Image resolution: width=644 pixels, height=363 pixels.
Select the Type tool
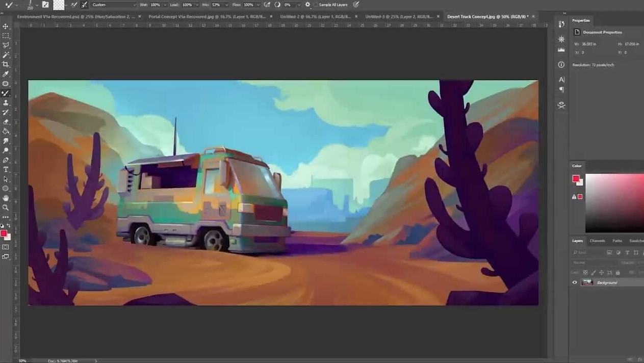(6, 169)
